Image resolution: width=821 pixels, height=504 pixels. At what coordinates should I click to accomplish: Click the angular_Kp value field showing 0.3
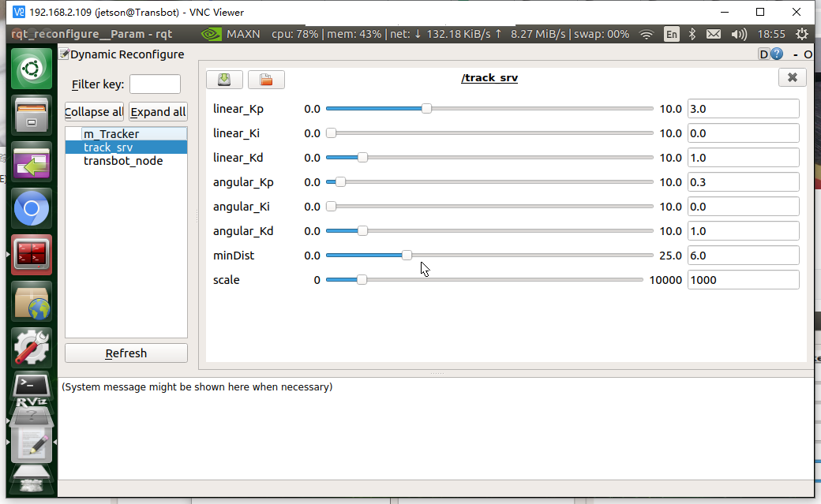[744, 182]
